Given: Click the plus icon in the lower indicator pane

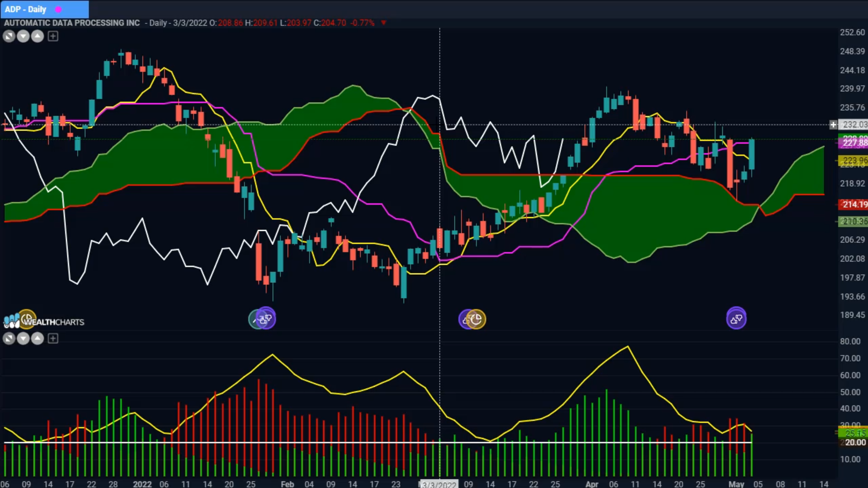Looking at the screenshot, I should [x=53, y=338].
